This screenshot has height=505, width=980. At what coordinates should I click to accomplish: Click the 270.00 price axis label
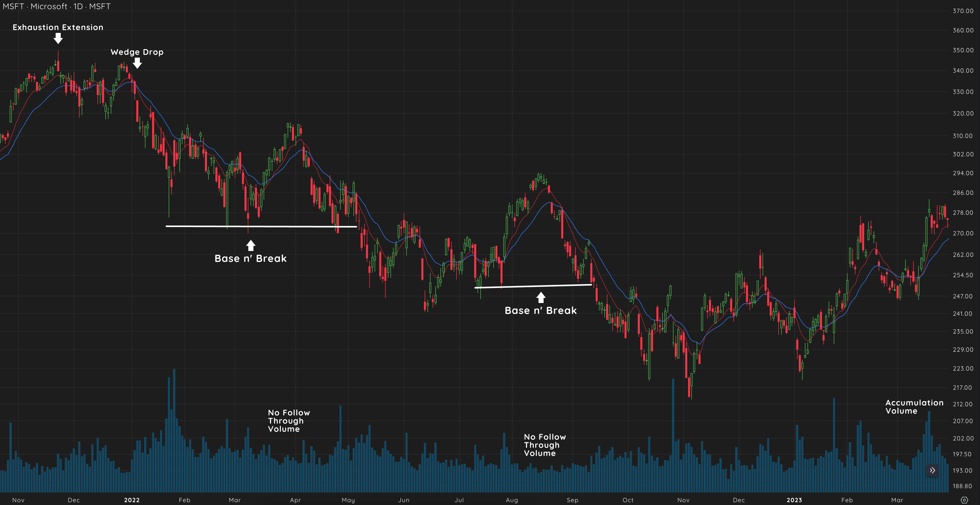coord(963,233)
